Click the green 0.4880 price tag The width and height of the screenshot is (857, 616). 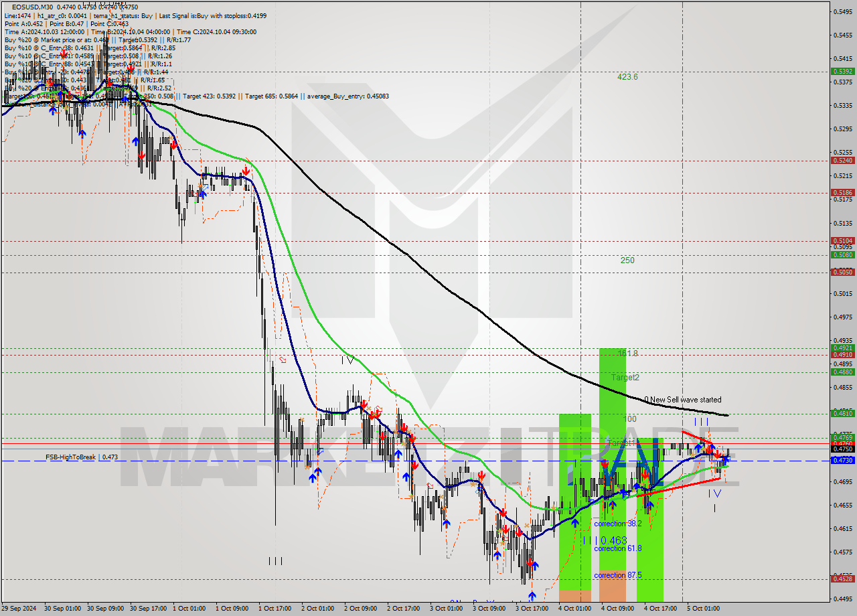[x=842, y=372]
